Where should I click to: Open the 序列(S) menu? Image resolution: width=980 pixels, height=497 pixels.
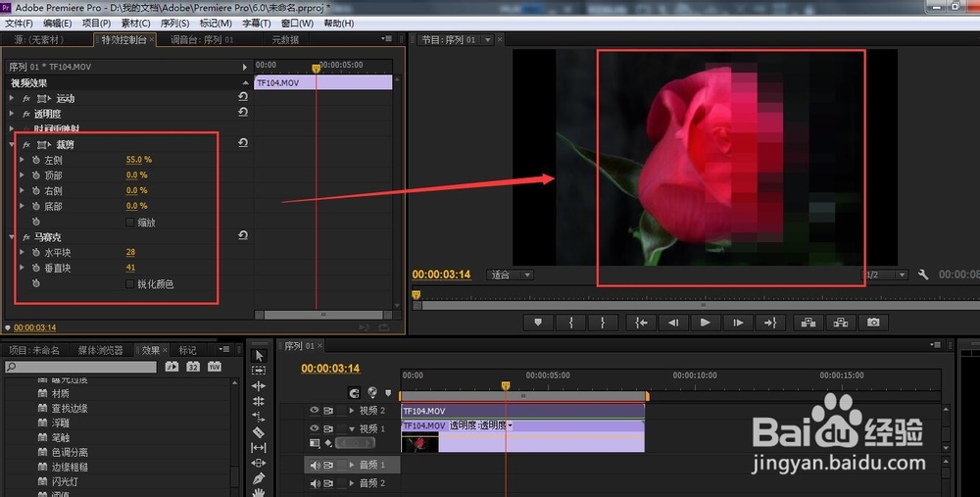[x=175, y=24]
